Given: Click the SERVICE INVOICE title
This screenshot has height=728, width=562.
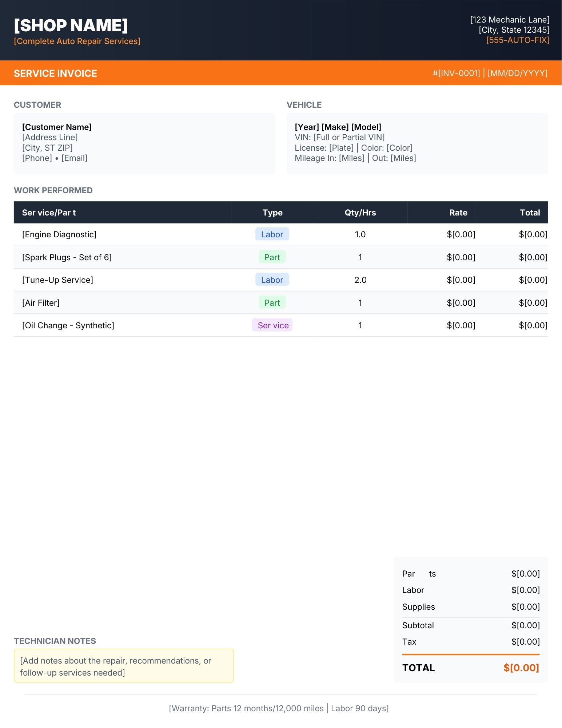Looking at the screenshot, I should click(55, 74).
